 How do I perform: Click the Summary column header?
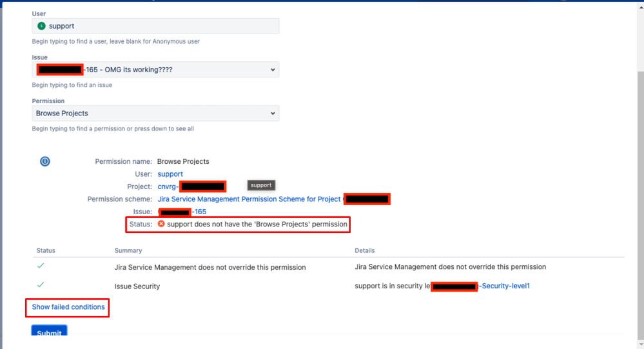[128, 250]
